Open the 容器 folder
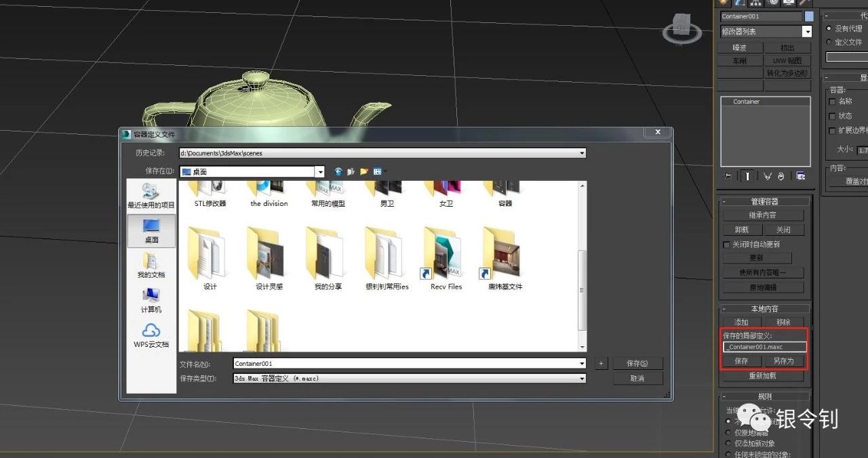This screenshot has height=458, width=868. (x=505, y=194)
